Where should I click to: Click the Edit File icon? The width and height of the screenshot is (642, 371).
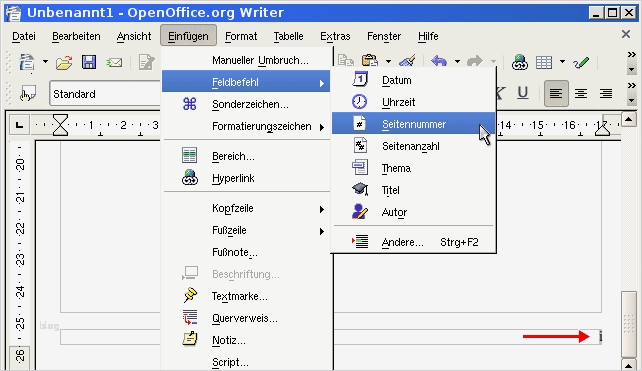[x=146, y=62]
